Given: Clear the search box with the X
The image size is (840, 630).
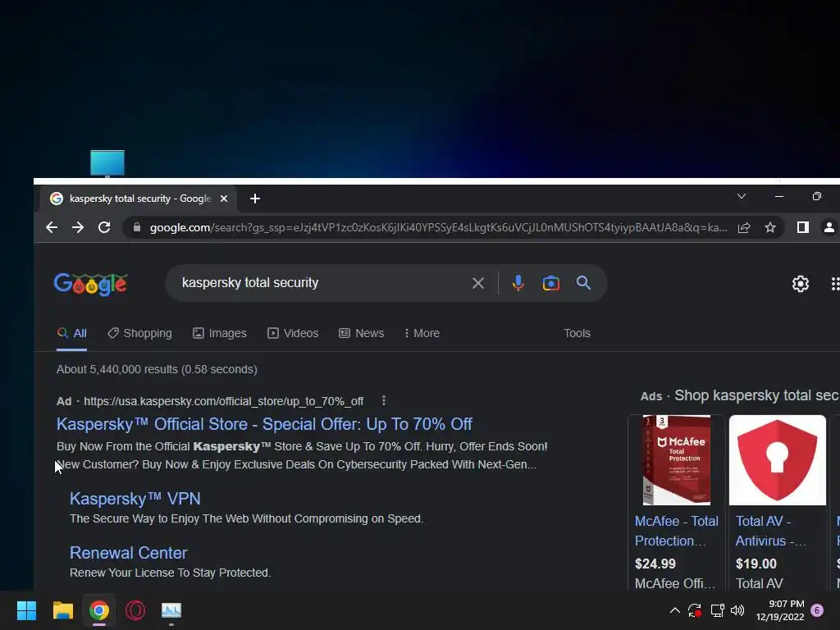Looking at the screenshot, I should (478, 283).
